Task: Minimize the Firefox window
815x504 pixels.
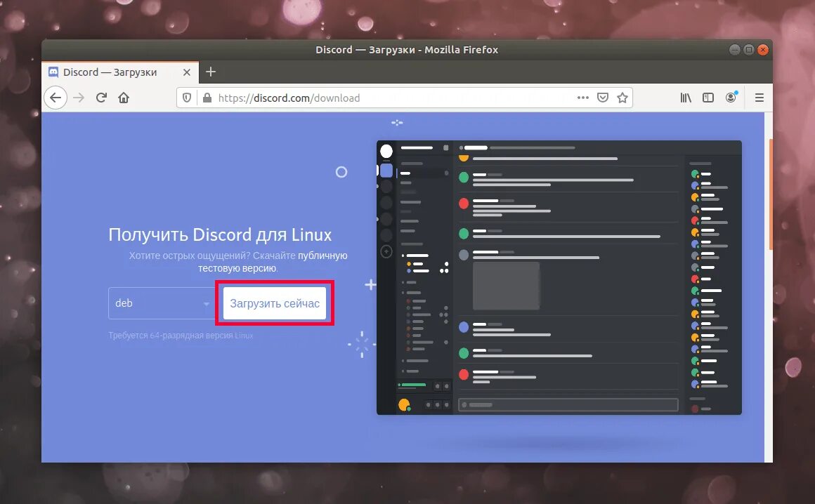Action: coord(734,50)
